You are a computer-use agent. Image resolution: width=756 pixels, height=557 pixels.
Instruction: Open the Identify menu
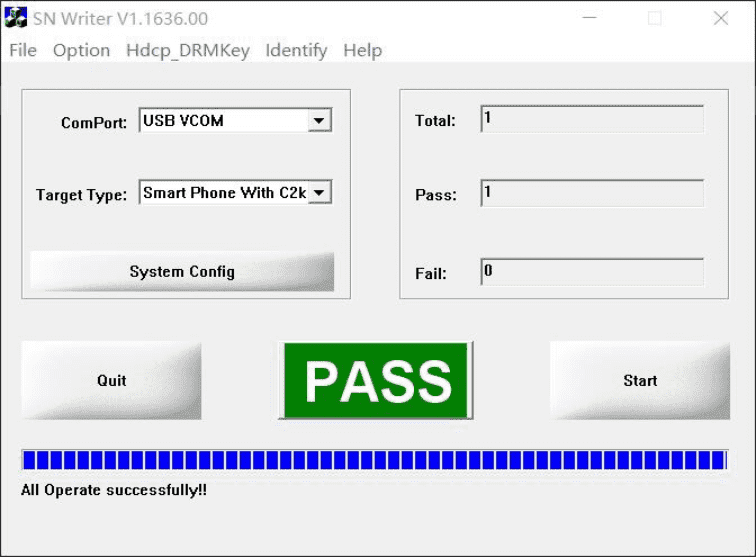click(x=296, y=50)
